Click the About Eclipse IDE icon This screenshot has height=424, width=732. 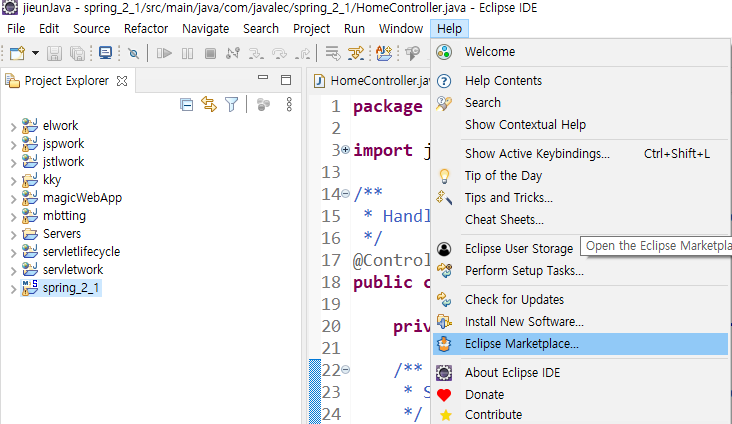pyautogui.click(x=444, y=373)
